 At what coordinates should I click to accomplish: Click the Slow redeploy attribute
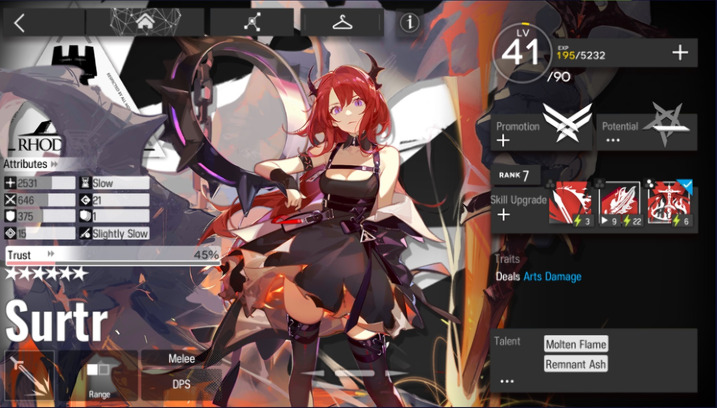(114, 183)
